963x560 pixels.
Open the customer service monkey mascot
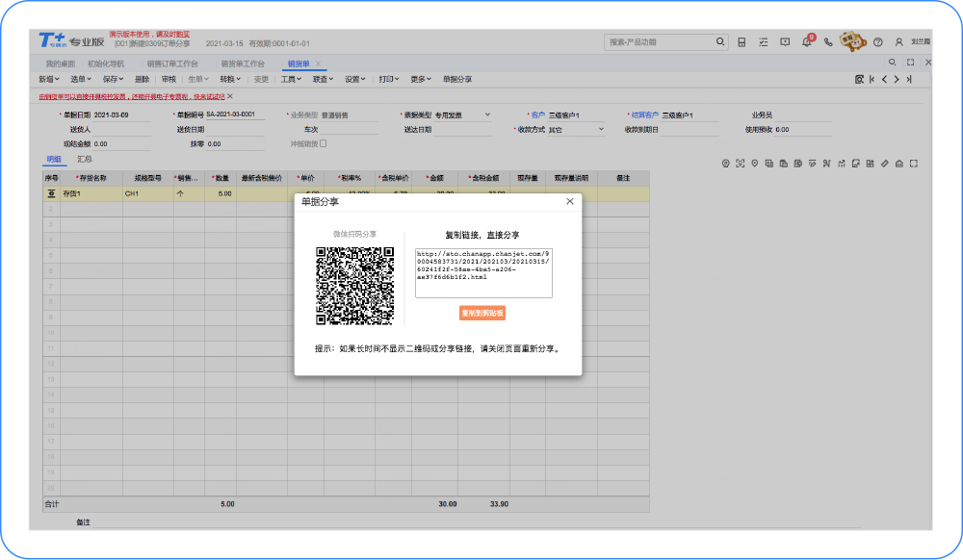point(852,41)
